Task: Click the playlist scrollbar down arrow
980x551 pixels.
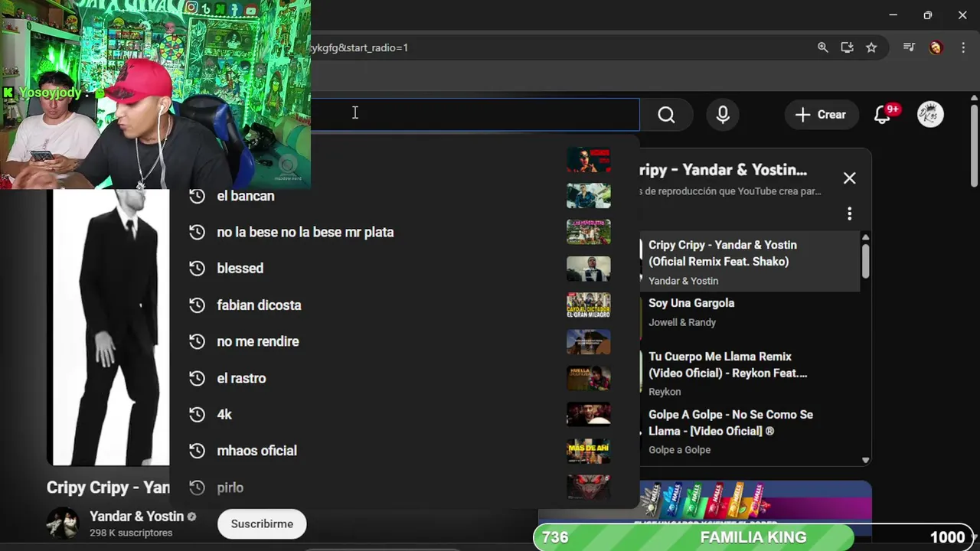Action: click(x=866, y=460)
